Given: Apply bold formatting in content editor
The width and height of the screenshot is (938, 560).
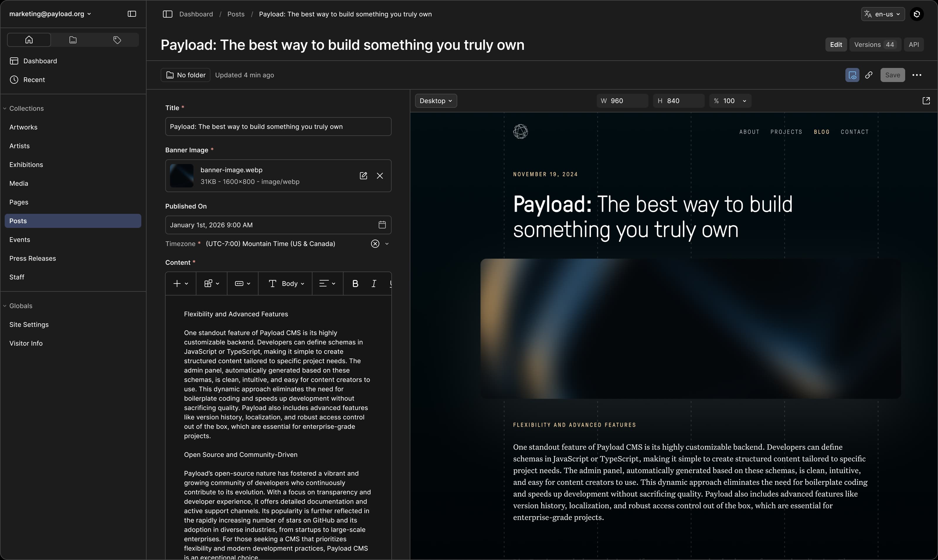Looking at the screenshot, I should point(355,284).
